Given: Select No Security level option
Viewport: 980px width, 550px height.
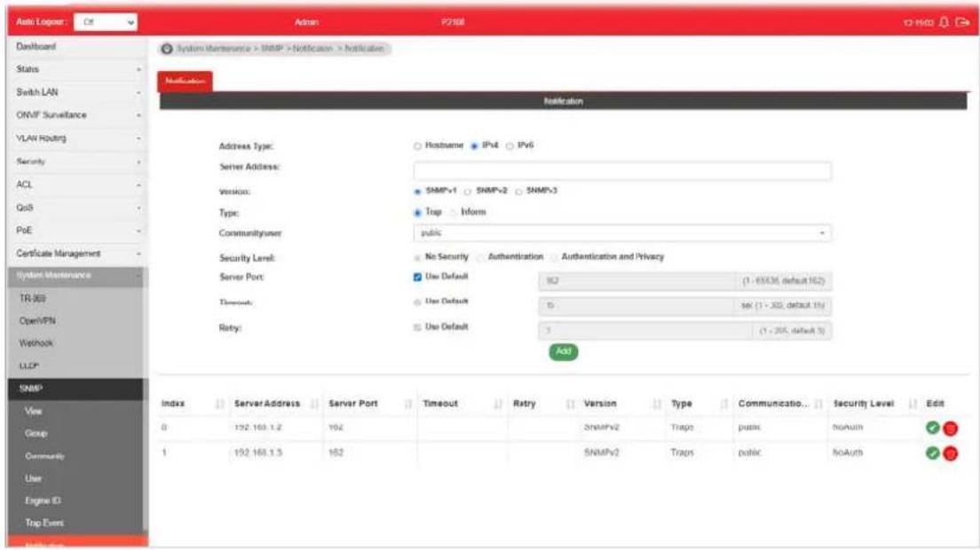Looking at the screenshot, I should click(x=417, y=258).
